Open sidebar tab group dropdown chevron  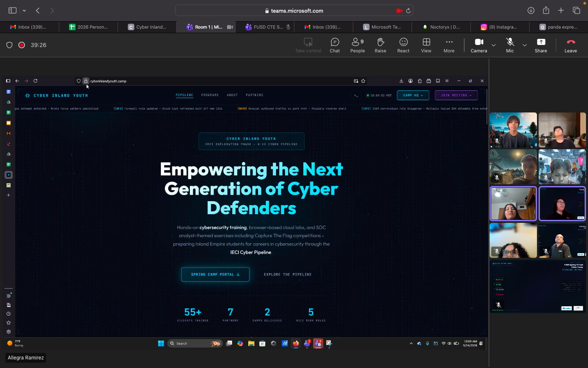coord(24,11)
